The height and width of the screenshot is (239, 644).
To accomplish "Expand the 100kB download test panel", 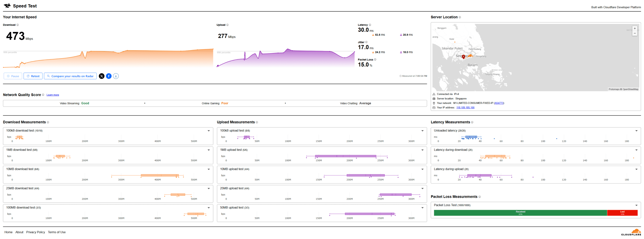I will tap(209, 131).
